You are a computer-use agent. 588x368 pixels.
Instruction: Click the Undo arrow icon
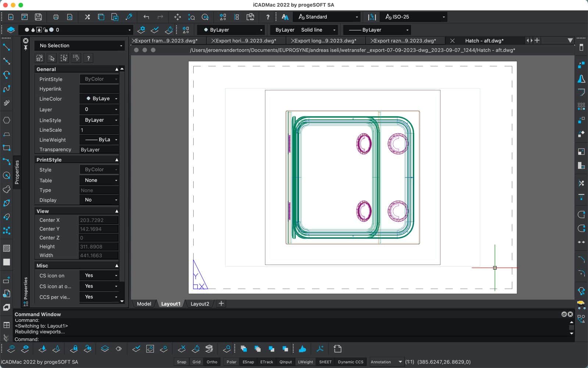(146, 17)
